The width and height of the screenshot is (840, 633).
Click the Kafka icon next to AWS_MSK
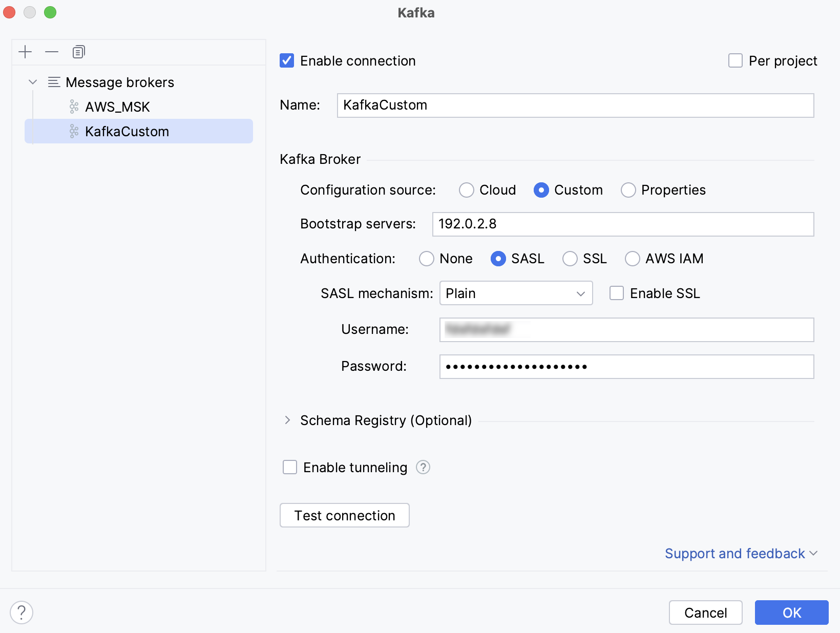pyautogui.click(x=73, y=107)
